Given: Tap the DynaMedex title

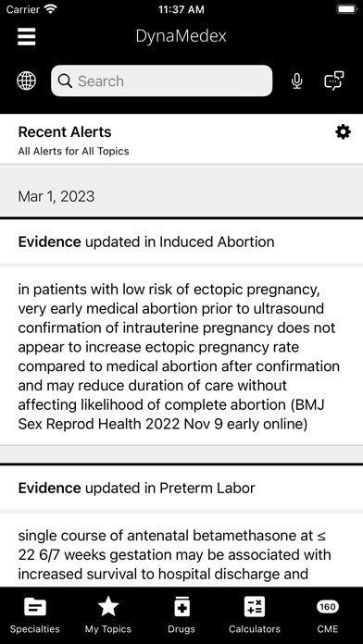Looking at the screenshot, I should pyautogui.click(x=181, y=36).
